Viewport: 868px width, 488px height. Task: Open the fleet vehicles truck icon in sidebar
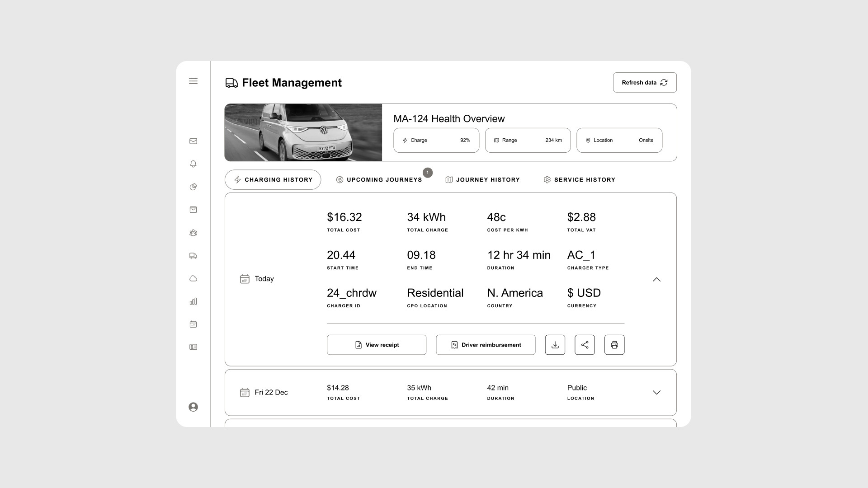[193, 255]
